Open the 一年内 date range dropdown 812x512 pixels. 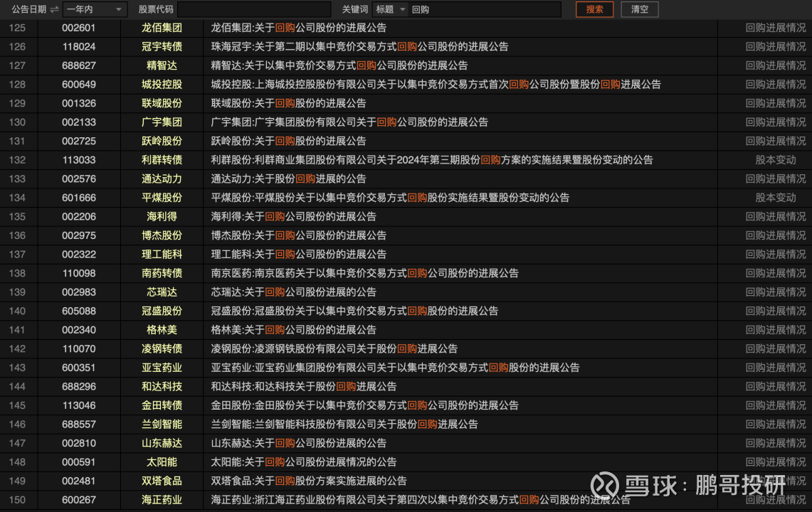coord(95,9)
